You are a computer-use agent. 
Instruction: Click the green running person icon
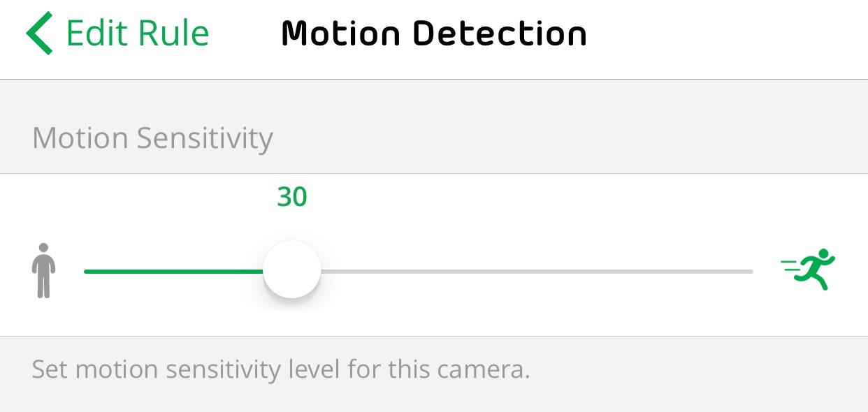tap(809, 269)
